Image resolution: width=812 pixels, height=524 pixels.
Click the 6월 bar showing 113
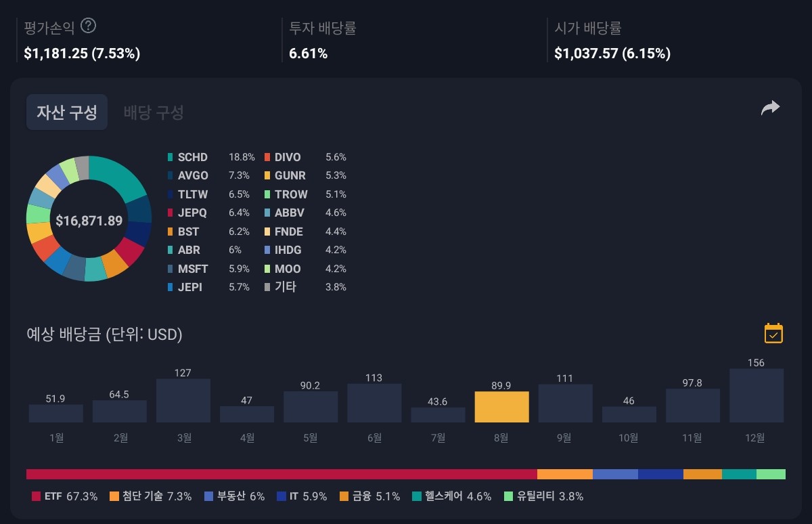tap(374, 403)
